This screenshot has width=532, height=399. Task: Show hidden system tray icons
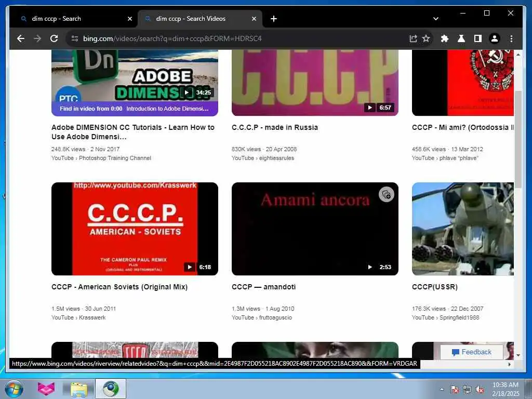click(x=442, y=389)
